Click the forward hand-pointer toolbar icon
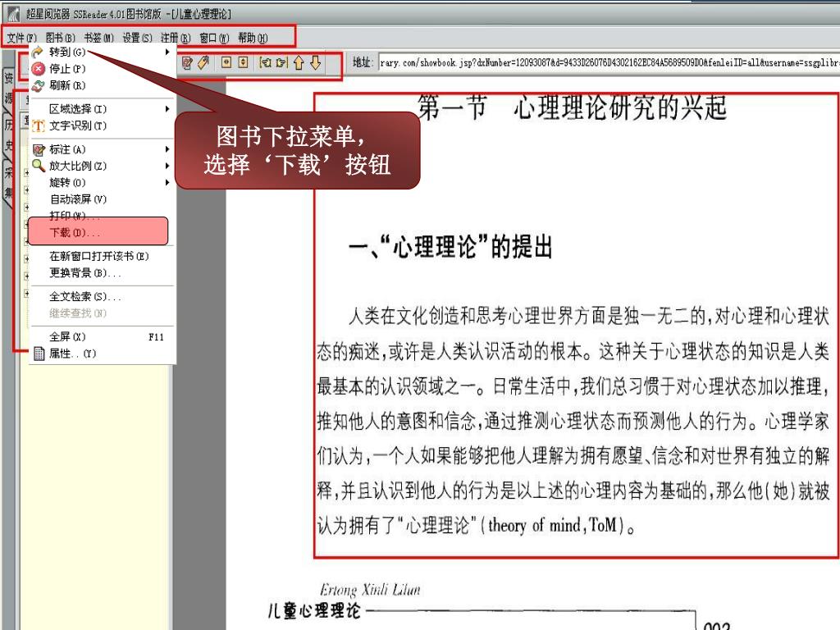The image size is (840, 630). tap(282, 63)
